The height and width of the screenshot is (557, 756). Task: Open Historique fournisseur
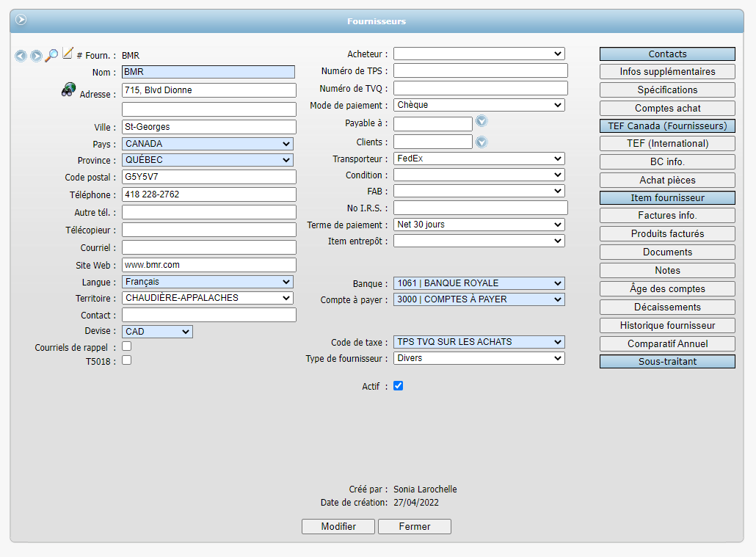tap(667, 326)
